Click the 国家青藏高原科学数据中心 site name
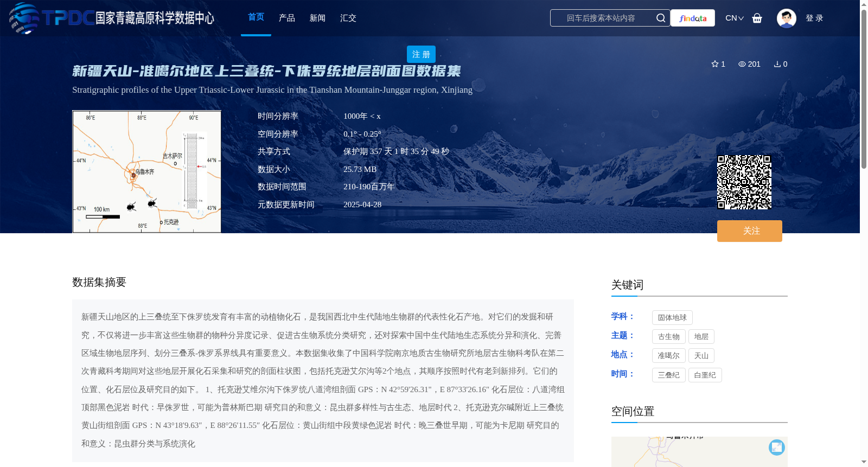 tap(155, 18)
